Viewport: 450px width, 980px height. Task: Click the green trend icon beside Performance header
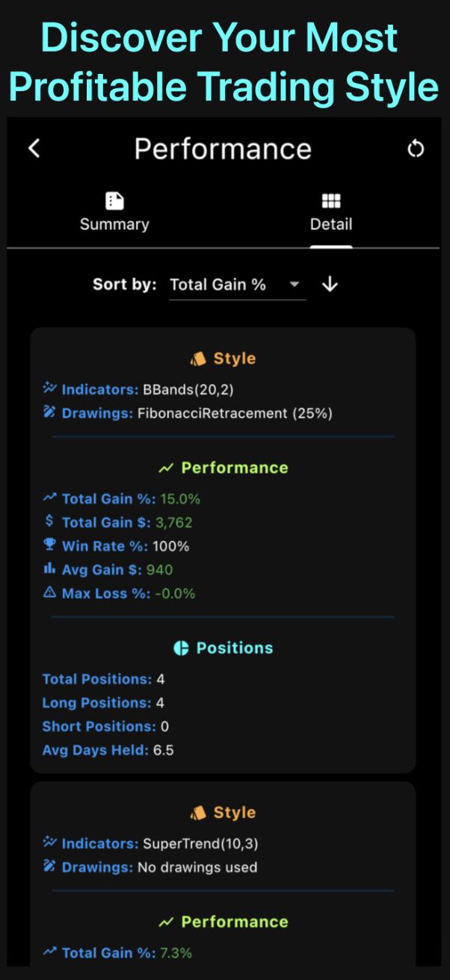pyautogui.click(x=166, y=467)
